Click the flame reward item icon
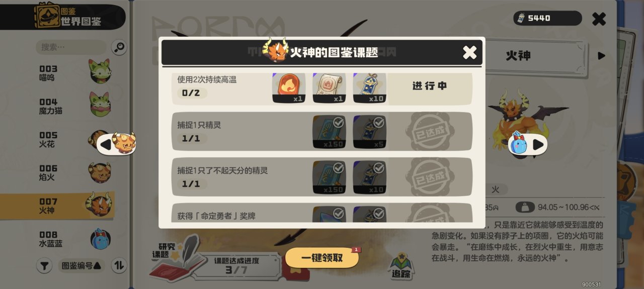The image size is (644, 289). pos(289,88)
